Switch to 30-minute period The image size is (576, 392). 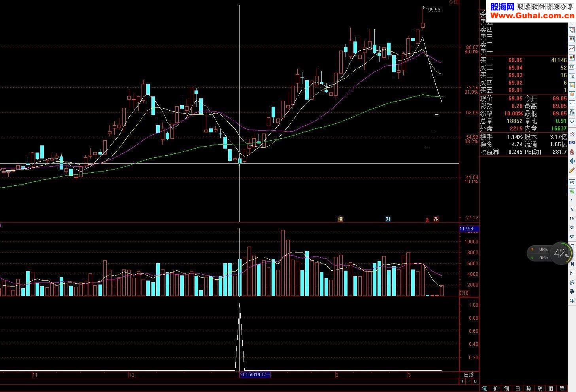tap(572, 228)
